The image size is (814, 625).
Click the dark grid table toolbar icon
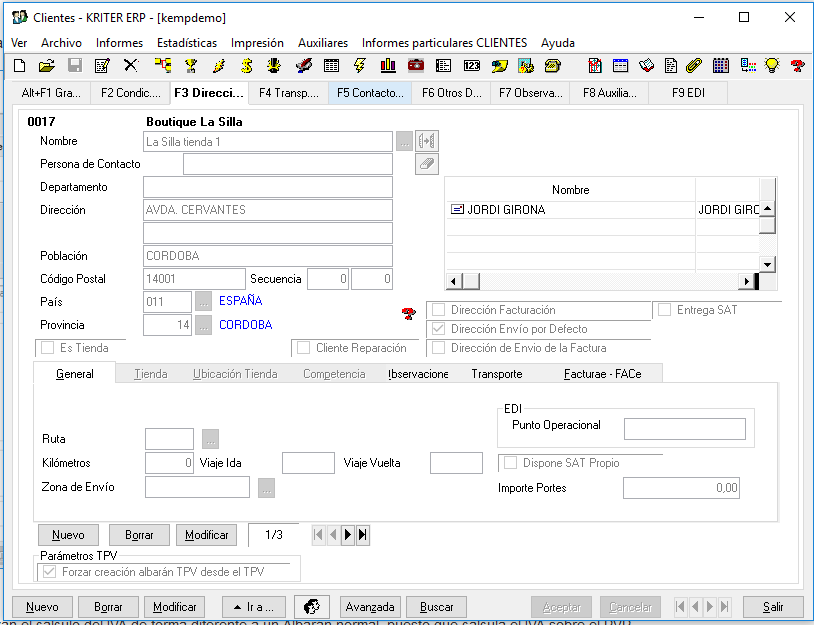pyautogui.click(x=721, y=65)
